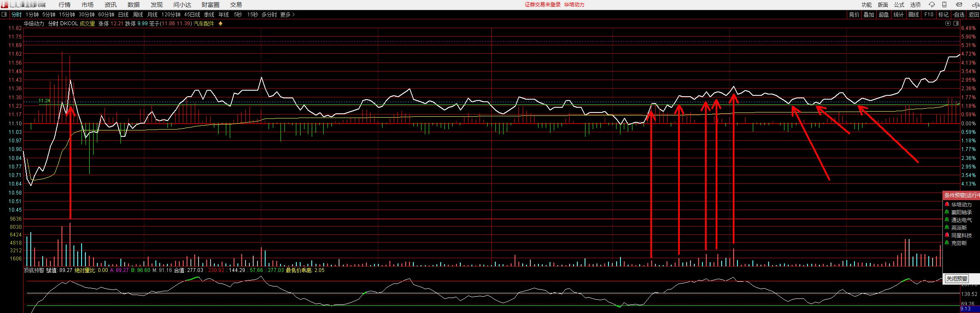
Task: Click the 证券交易未登录 login link
Action: click(x=542, y=5)
